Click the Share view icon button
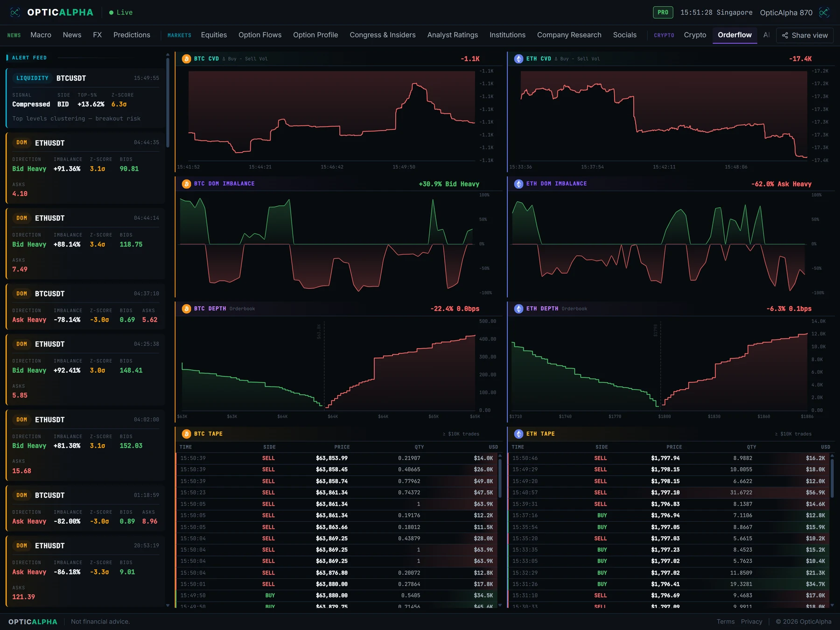This screenshot has height=630, width=840. [x=805, y=35]
